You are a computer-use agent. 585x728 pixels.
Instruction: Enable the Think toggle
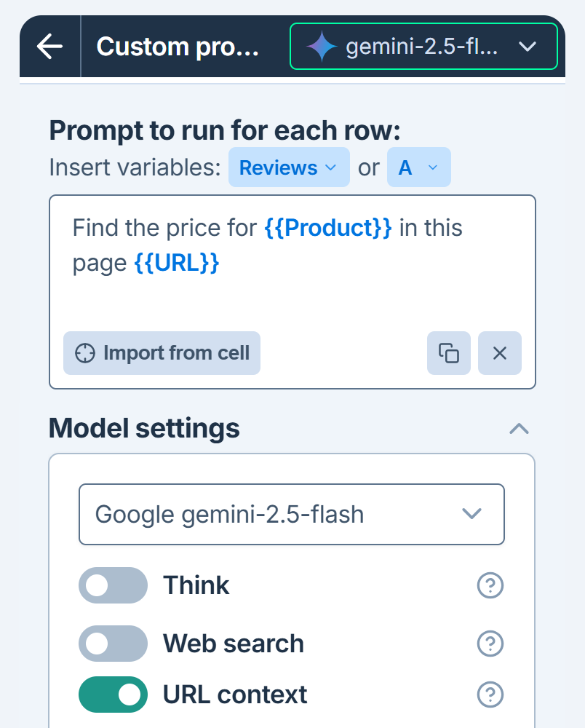tap(113, 585)
